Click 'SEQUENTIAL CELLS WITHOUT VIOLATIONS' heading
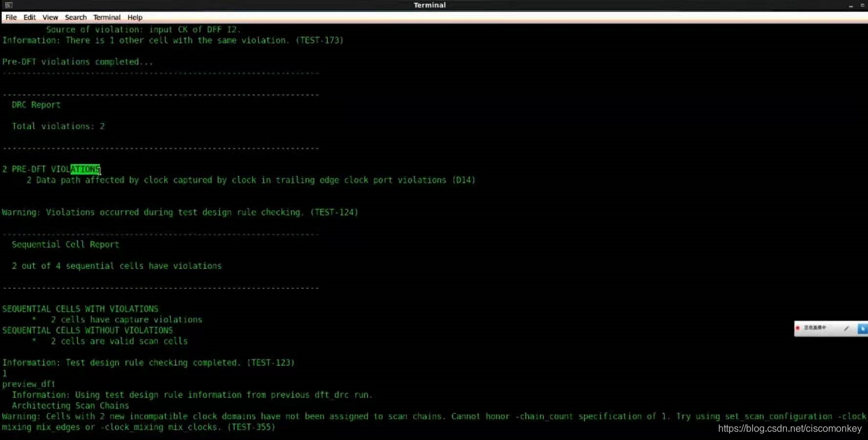Viewport: 868px width, 440px height. [x=88, y=330]
